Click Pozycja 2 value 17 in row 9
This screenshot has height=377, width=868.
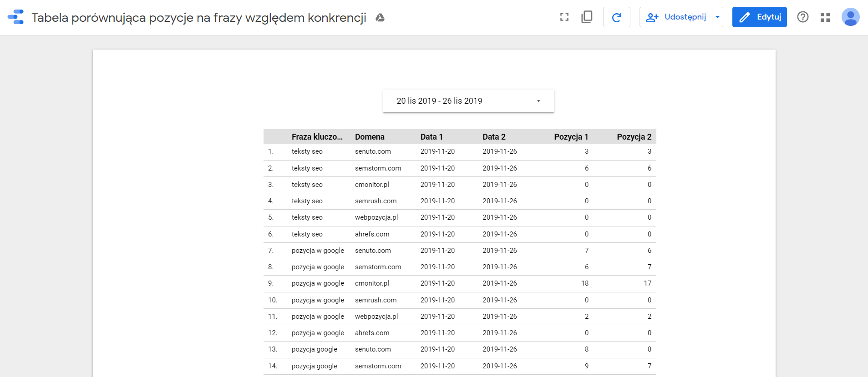coord(647,283)
